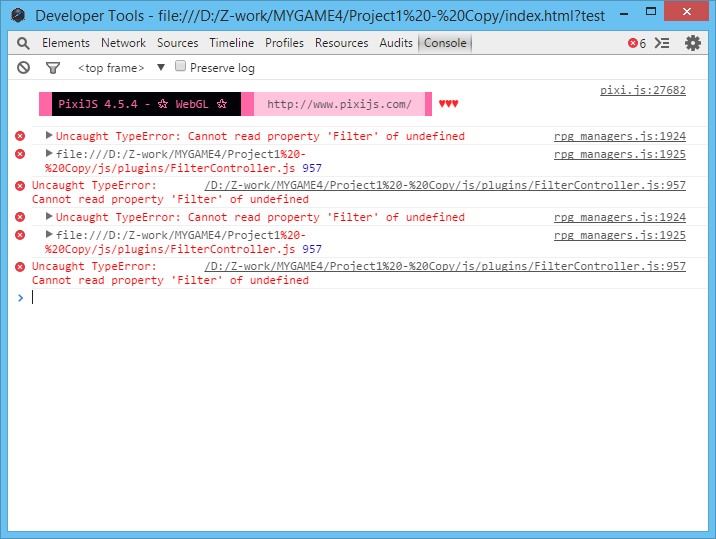Expand the second rpg_managers.js:1924 TypeError entry
The image size is (716, 539).
click(49, 216)
